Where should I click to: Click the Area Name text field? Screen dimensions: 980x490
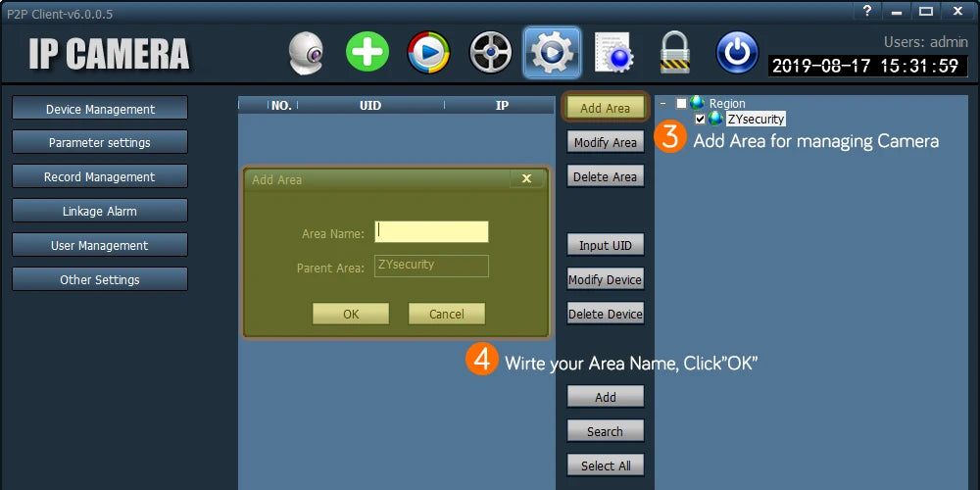[431, 232]
